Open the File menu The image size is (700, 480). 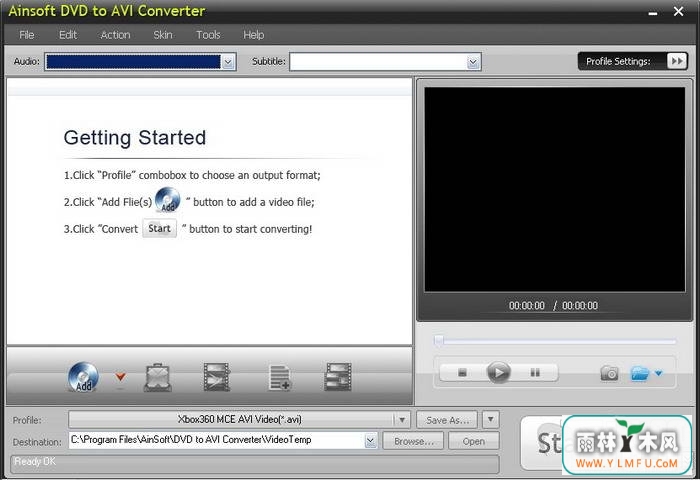click(26, 35)
